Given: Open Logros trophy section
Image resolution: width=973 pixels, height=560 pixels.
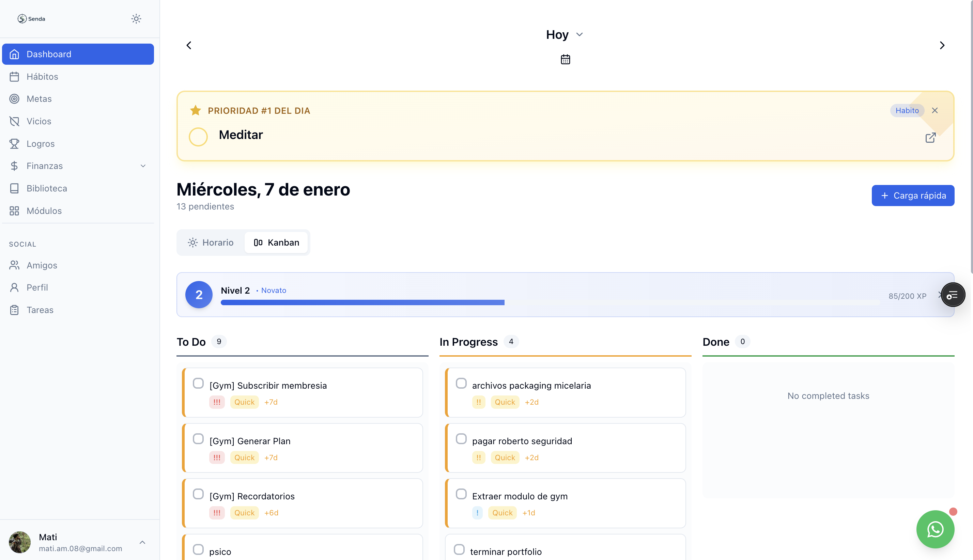Looking at the screenshot, I should (x=41, y=143).
